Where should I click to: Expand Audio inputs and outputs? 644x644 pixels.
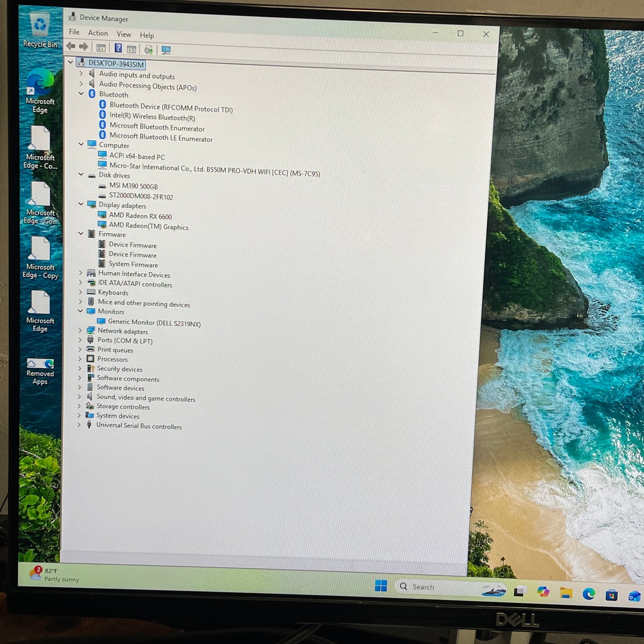click(81, 73)
